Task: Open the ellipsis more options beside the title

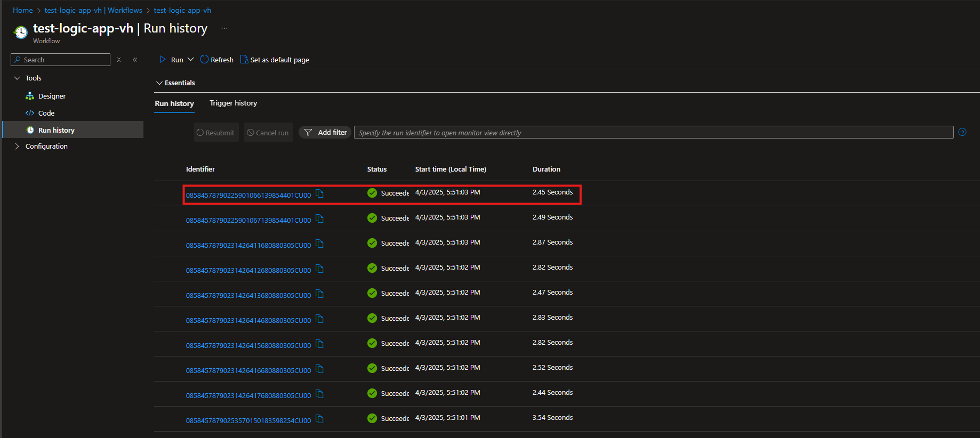Action: tap(224, 28)
